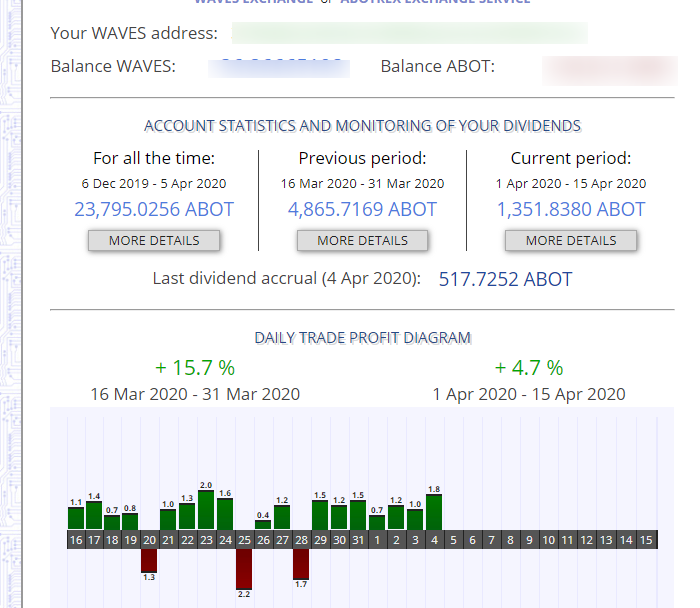Select the 517.7252 ABOT last dividend value
Viewport: 700px width, 608px height.
505,279
